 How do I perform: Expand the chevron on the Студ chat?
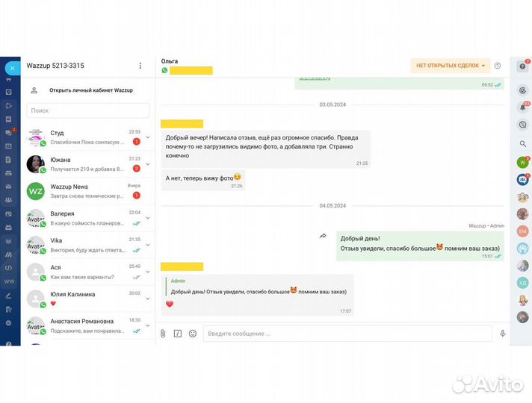point(148,137)
